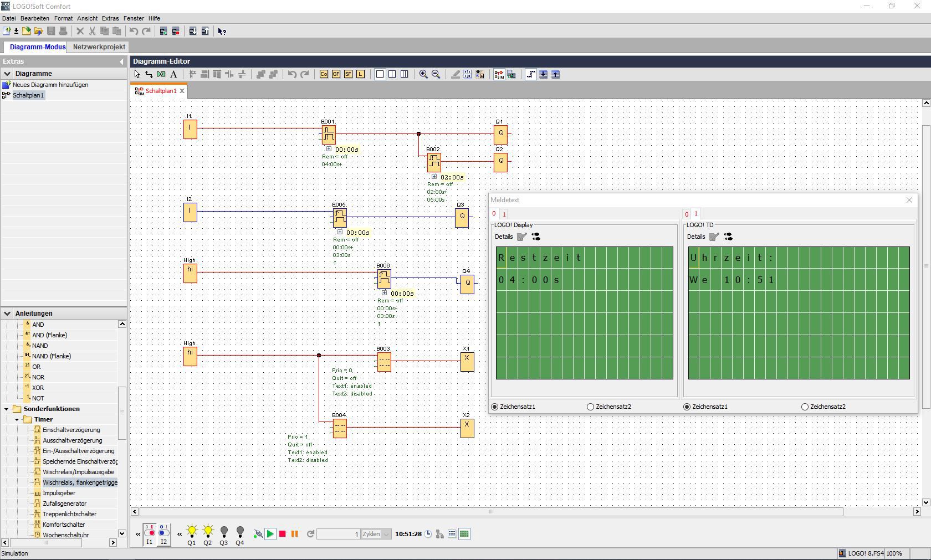The image size is (931, 560).
Task: Select Zeichensatz2 under LOGO! Display
Action: (x=590, y=407)
